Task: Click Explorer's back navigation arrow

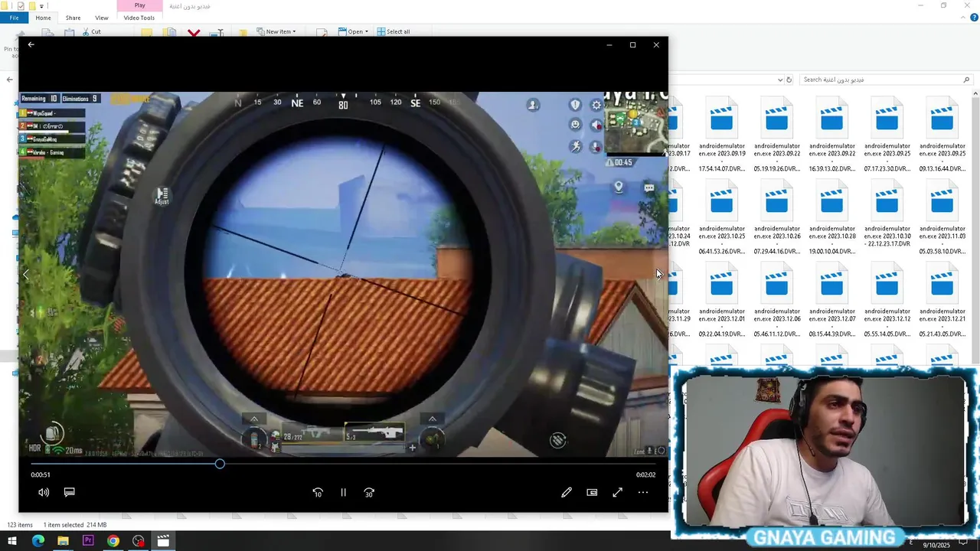Action: (9, 80)
